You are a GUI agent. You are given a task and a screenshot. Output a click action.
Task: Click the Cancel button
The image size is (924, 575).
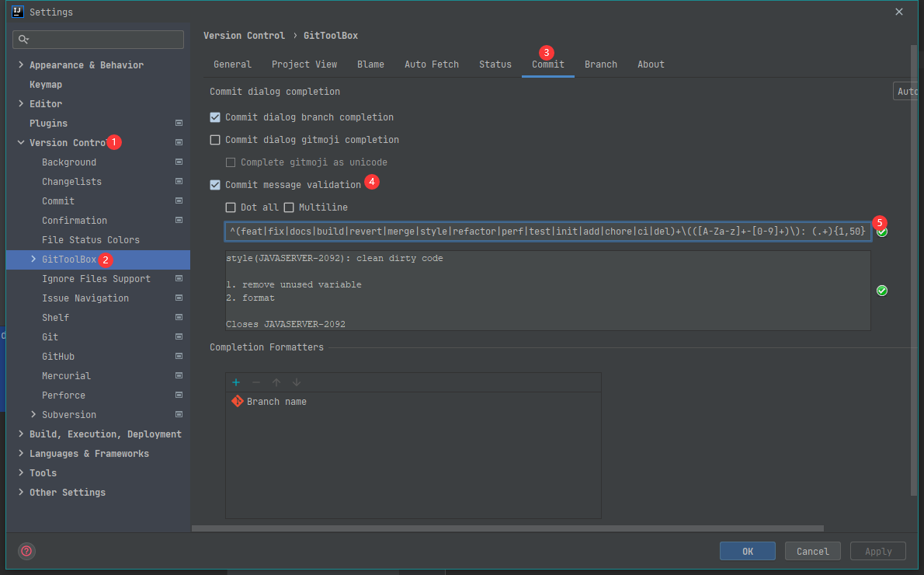(x=812, y=551)
